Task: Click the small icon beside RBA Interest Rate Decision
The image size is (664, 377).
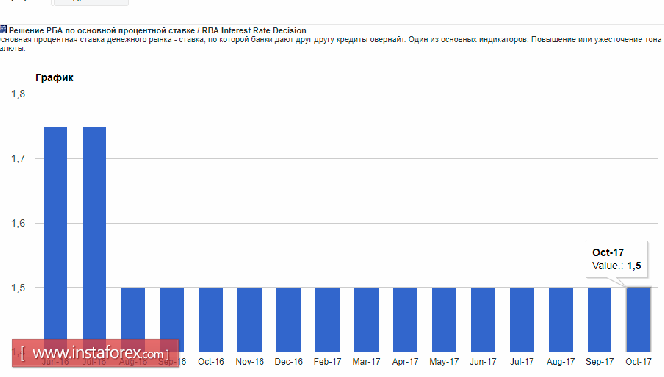Action: tap(3, 29)
